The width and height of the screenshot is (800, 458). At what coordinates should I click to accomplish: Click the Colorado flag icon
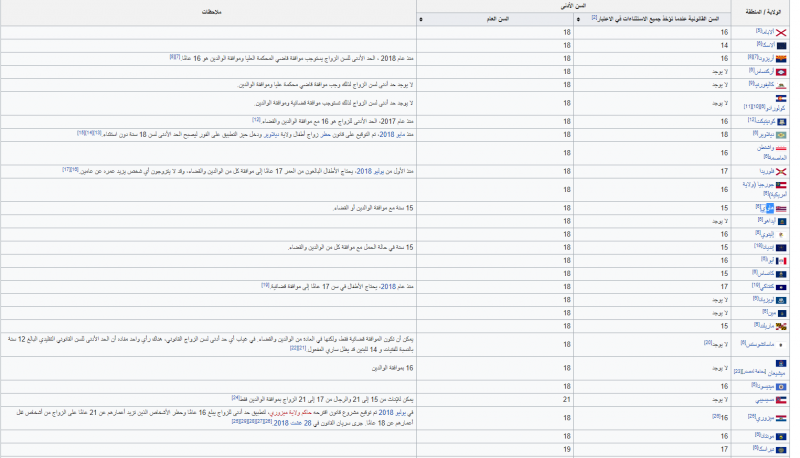pyautogui.click(x=781, y=98)
